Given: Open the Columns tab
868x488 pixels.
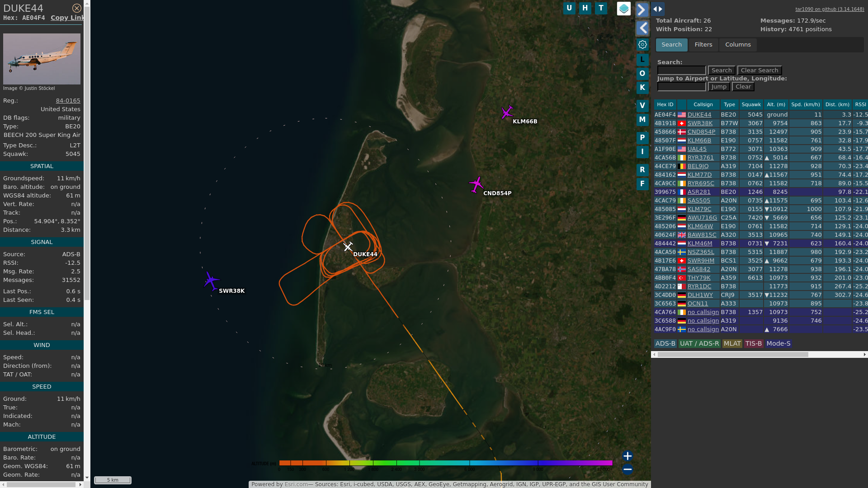Looking at the screenshot, I should [x=738, y=45].
